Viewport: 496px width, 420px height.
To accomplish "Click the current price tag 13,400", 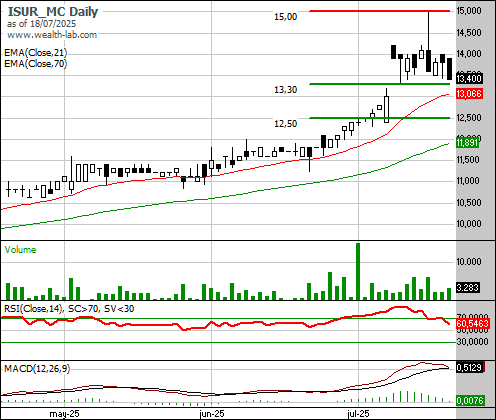I will (469, 79).
